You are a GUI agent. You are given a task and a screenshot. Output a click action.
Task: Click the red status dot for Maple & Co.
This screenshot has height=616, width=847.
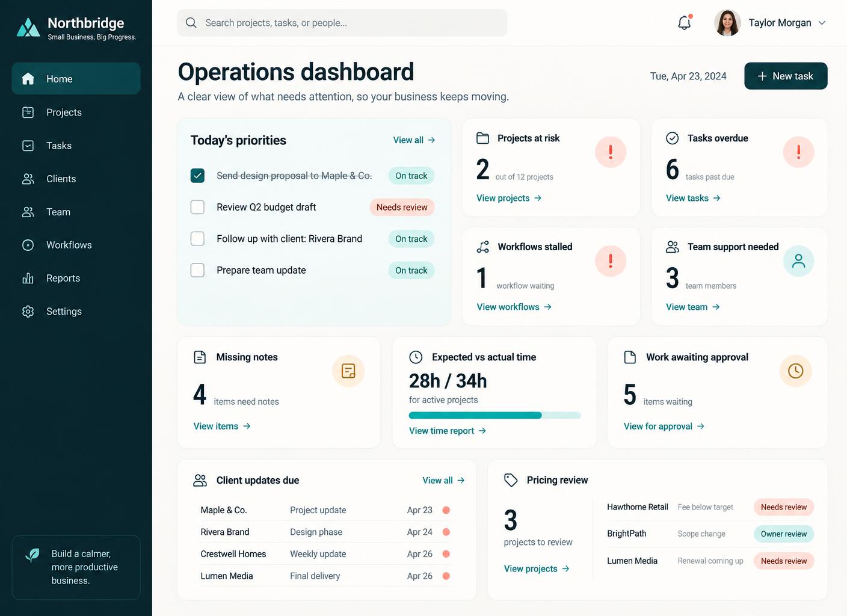click(446, 510)
